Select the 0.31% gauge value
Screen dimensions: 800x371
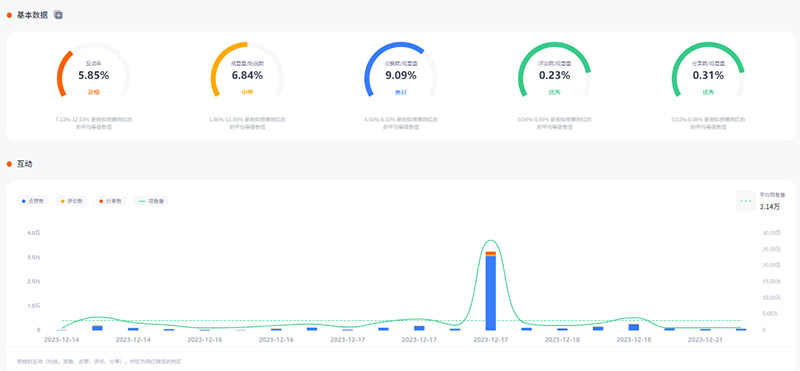pyautogui.click(x=708, y=76)
